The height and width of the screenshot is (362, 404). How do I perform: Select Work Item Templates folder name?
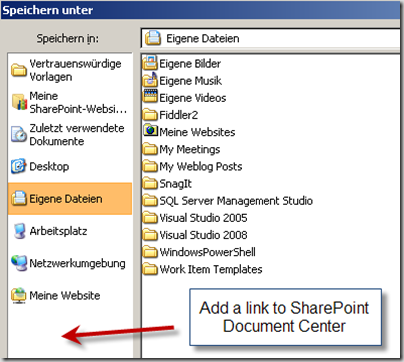pyautogui.click(x=211, y=269)
